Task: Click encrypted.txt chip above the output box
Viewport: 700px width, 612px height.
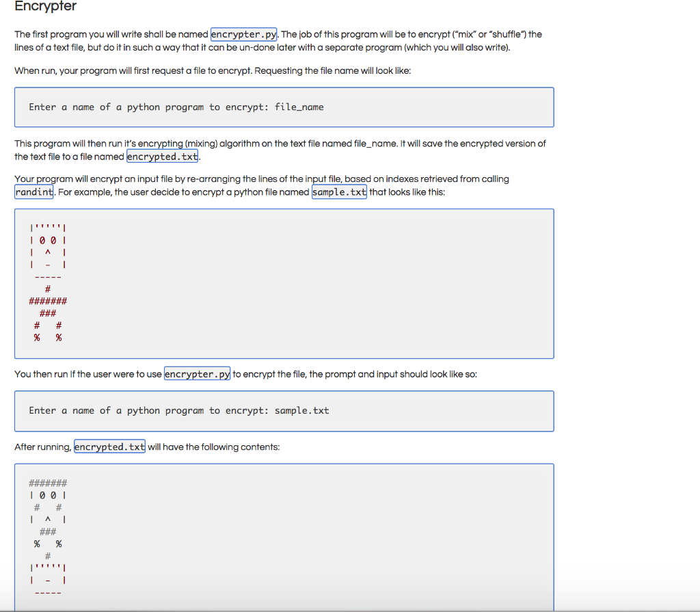Action: click(x=109, y=447)
